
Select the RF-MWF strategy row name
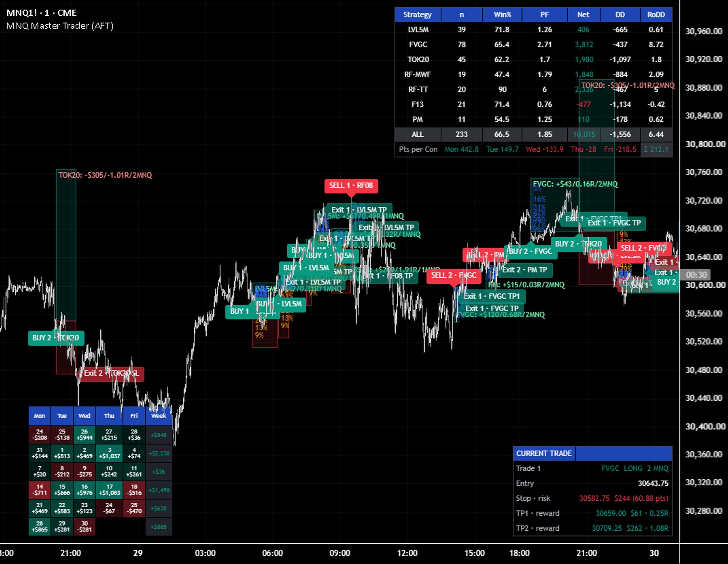(x=418, y=74)
